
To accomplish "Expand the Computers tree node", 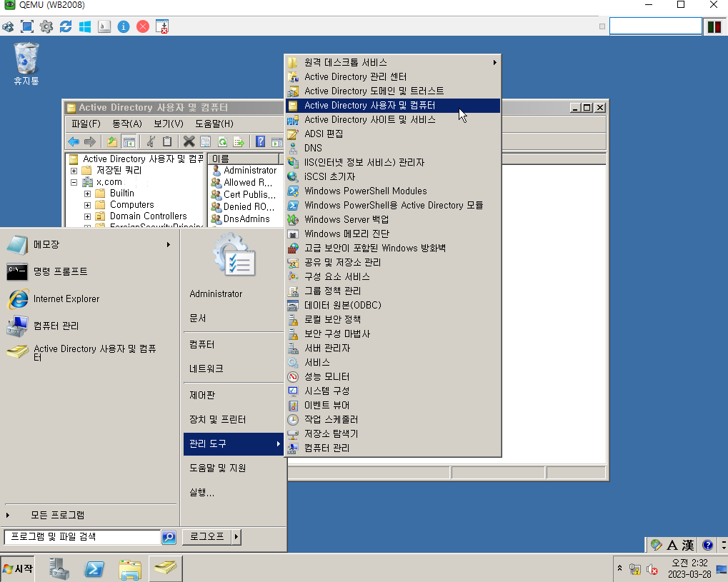I will (x=87, y=205).
